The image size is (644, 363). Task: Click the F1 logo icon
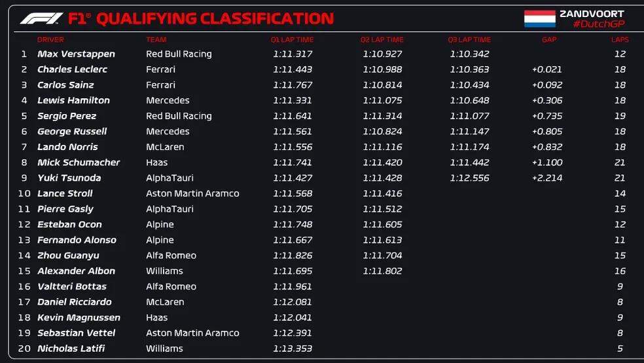41,18
